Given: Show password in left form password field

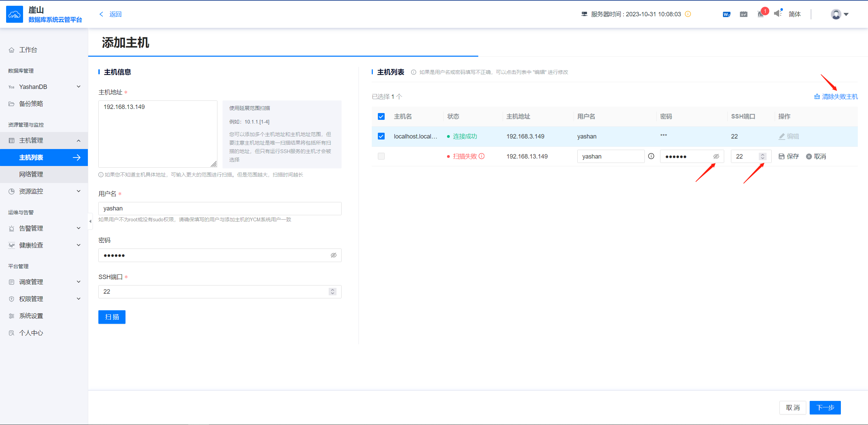Looking at the screenshot, I should (x=333, y=255).
